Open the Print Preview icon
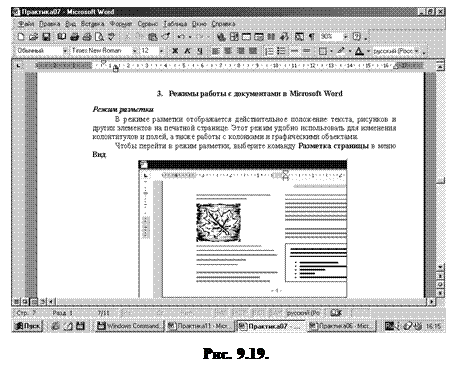The width and height of the screenshot is (474, 369). point(99,37)
